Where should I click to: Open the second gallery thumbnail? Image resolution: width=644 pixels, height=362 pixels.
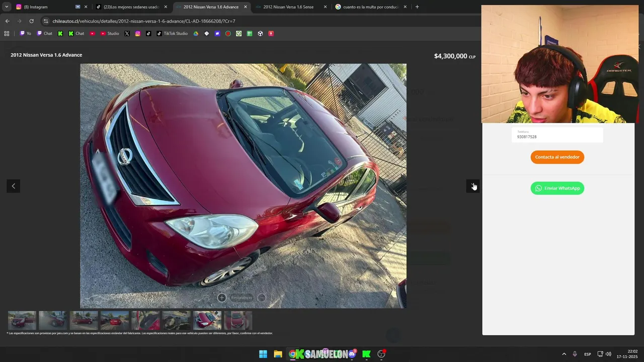(53, 320)
